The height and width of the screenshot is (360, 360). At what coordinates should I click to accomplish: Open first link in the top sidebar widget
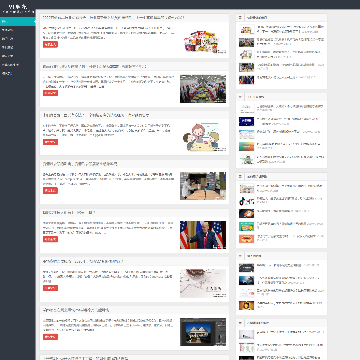point(290,29)
